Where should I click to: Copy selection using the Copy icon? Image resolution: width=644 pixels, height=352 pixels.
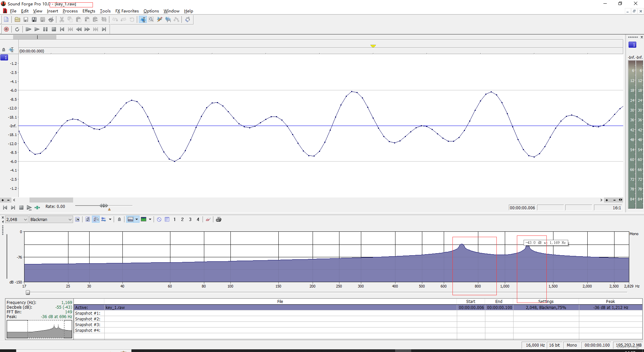coord(70,19)
